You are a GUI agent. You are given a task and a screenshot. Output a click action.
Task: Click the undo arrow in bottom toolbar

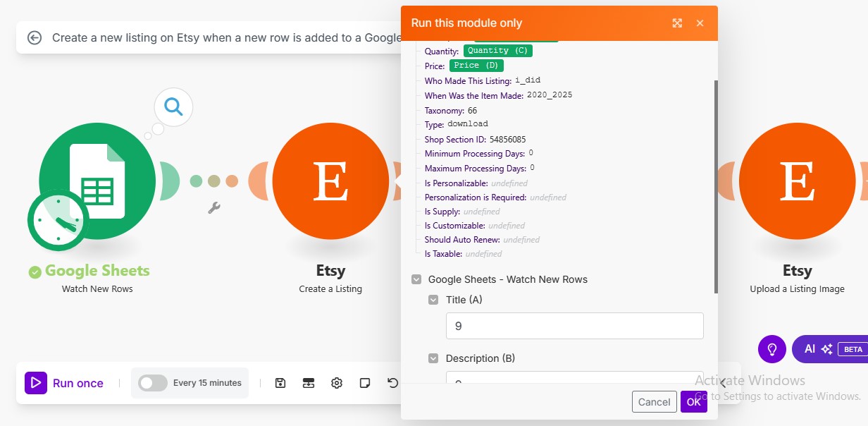click(393, 383)
